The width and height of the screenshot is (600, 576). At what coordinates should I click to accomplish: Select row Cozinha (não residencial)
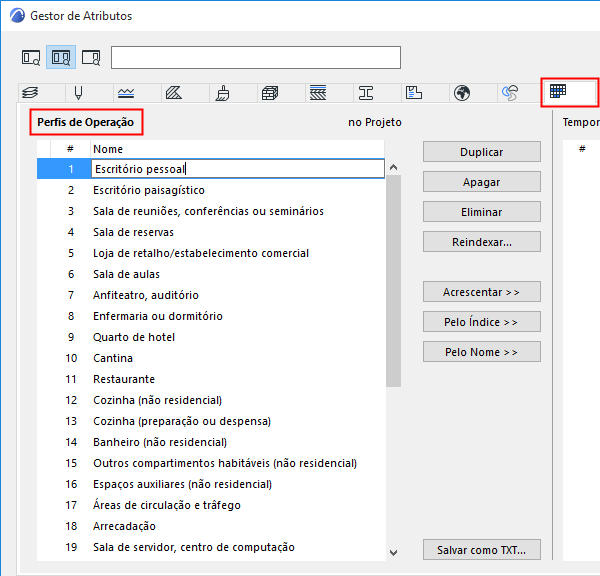(211, 400)
